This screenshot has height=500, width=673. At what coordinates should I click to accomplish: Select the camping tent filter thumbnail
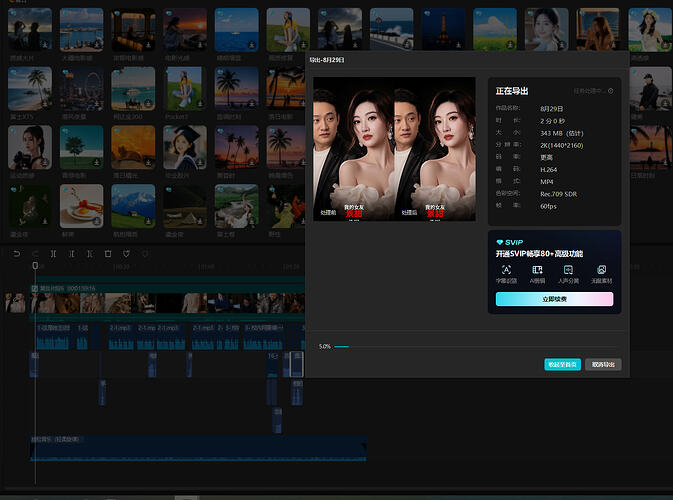185,206
